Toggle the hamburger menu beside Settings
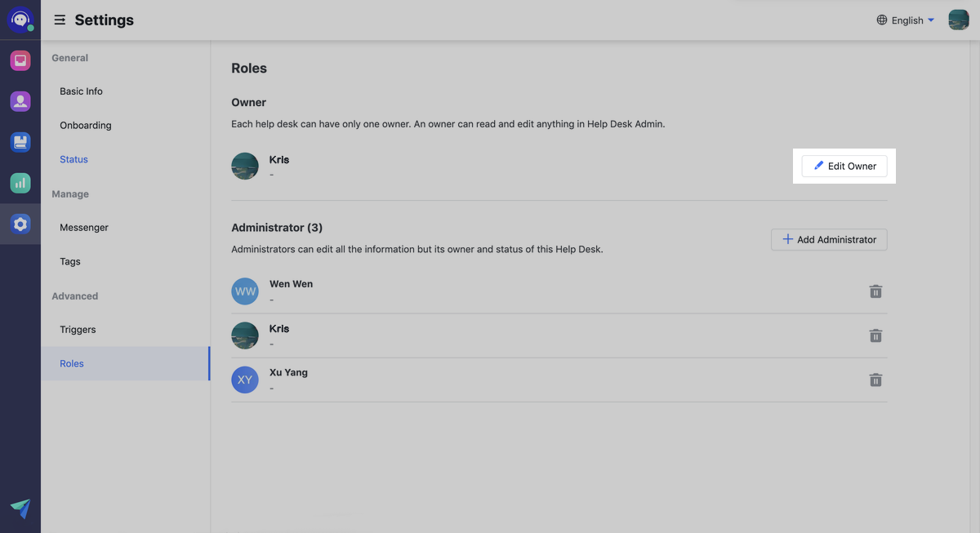This screenshot has height=533, width=980. coord(60,20)
